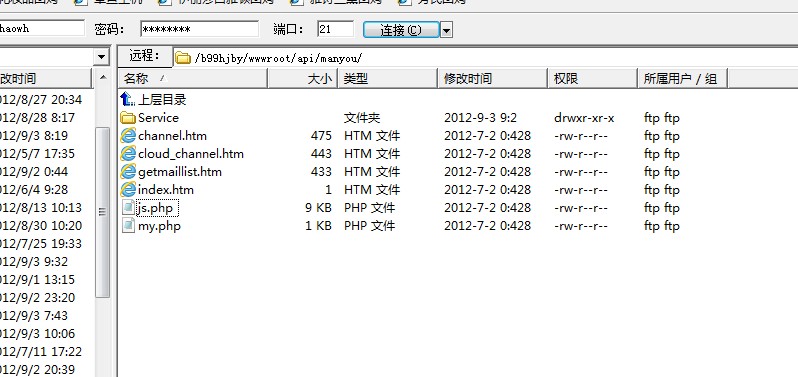This screenshot has width=798, height=377.
Task: Click the local row dated 7/11 17:22
Action: pyautogui.click(x=41, y=352)
